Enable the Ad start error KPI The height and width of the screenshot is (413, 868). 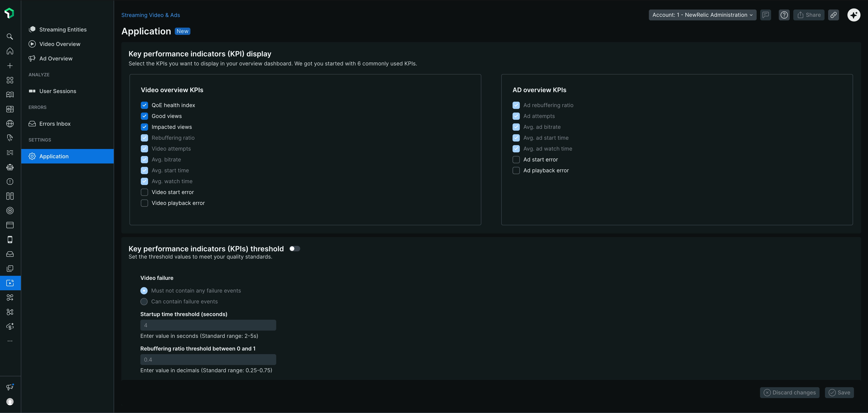(x=516, y=159)
